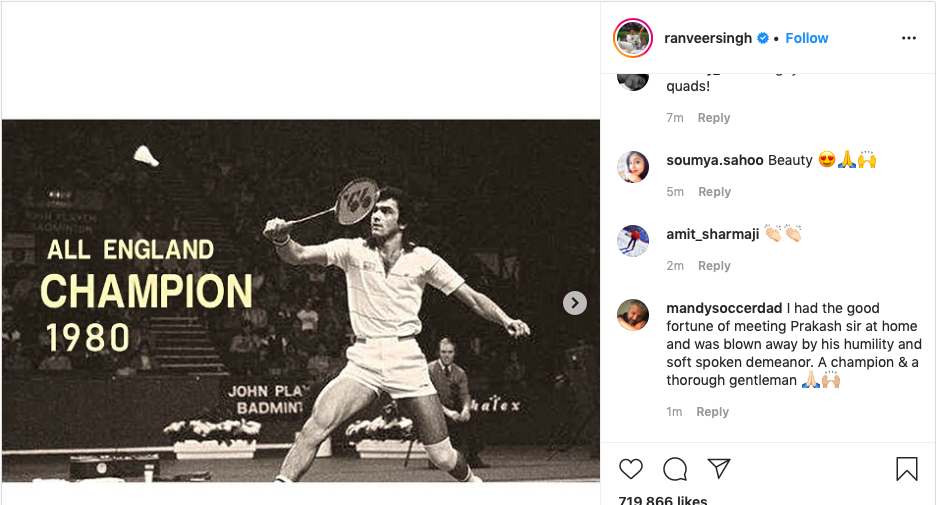Click the badminton champion photo
The image size is (936, 505).
tap(300, 300)
